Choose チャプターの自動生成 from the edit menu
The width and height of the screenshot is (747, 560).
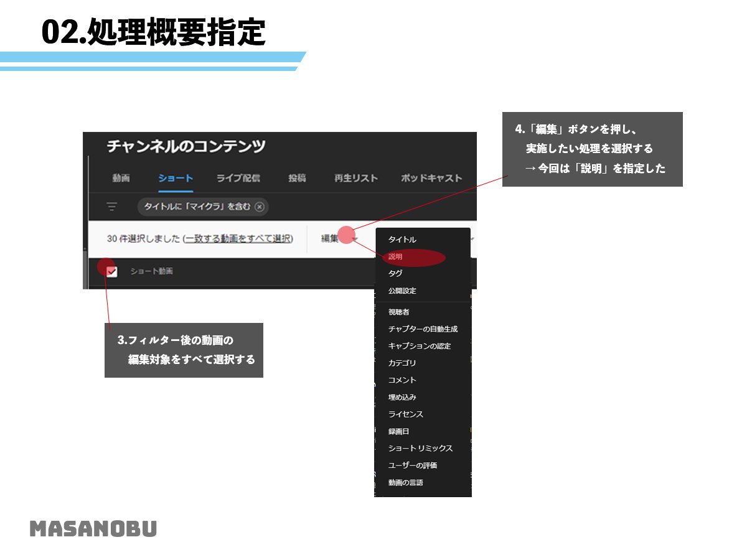tap(423, 329)
